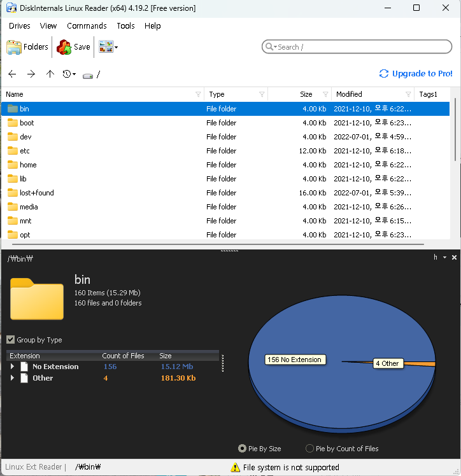Select Pie By Size radio button
This screenshot has width=461, height=476.
[x=242, y=449]
